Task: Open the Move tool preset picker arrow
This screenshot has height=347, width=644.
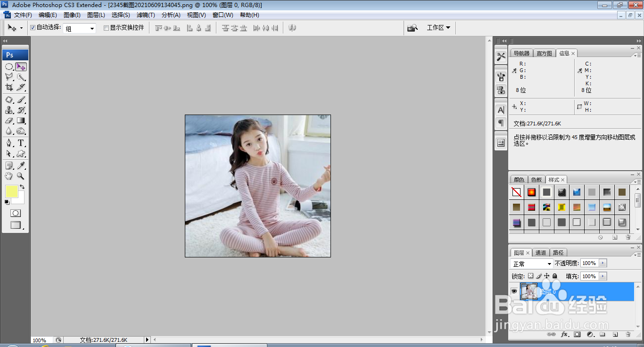Action: [x=21, y=28]
